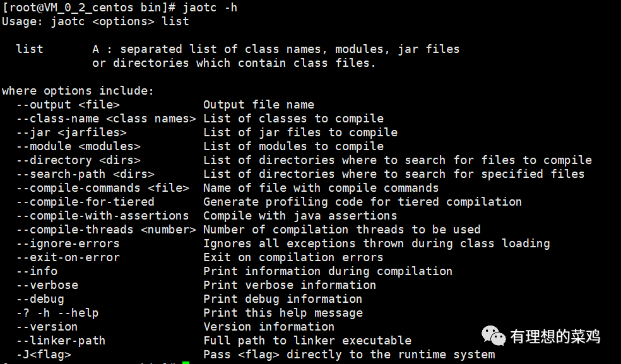Click the "jaotc -h" command text

point(210,8)
